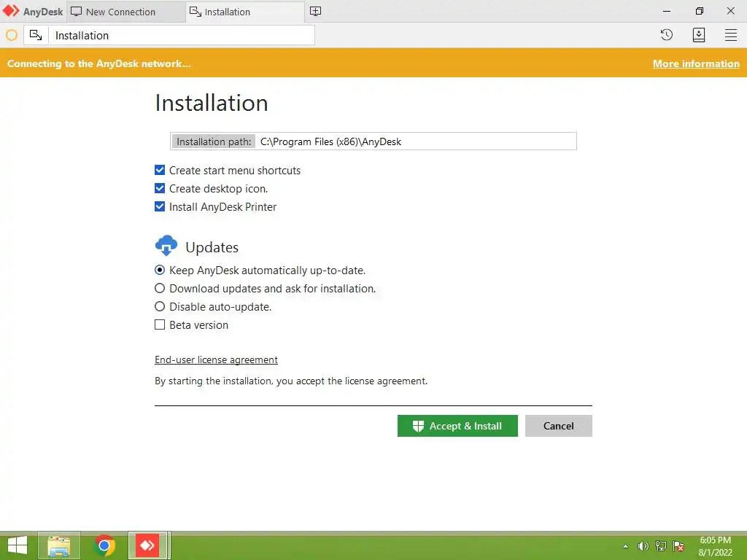Switch to the Installation tab
The height and width of the screenshot is (560, 747).
(245, 12)
